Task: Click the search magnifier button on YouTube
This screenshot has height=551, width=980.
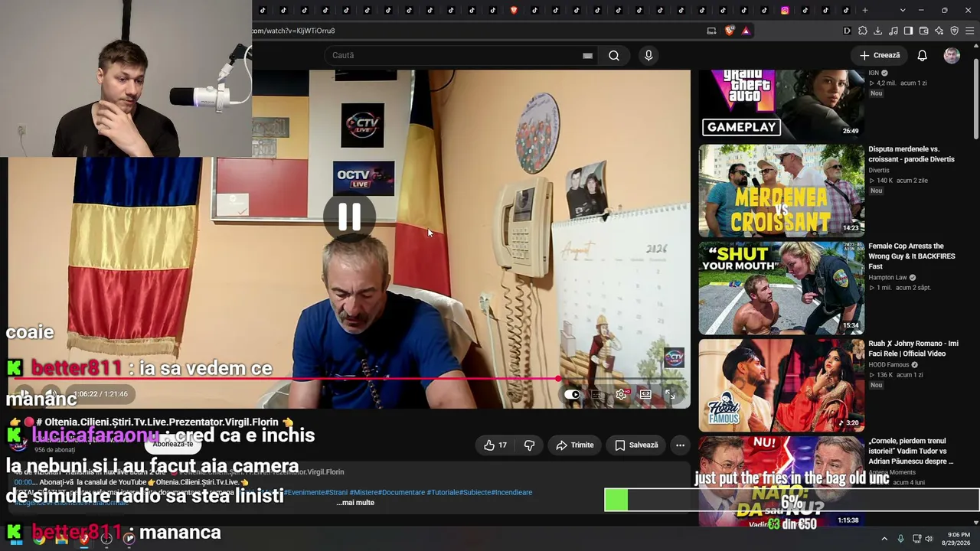Action: tap(614, 55)
